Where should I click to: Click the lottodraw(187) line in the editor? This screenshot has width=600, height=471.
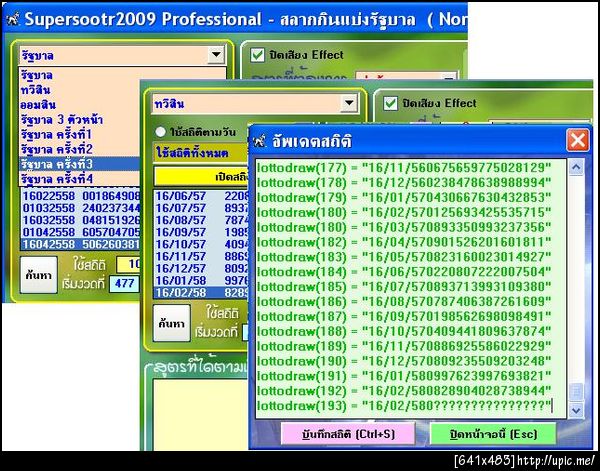click(404, 316)
